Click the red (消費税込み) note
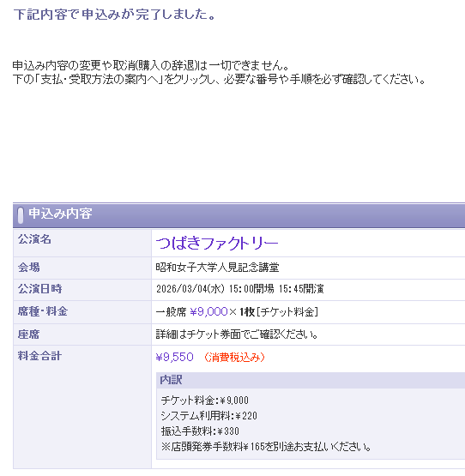 coord(234,358)
